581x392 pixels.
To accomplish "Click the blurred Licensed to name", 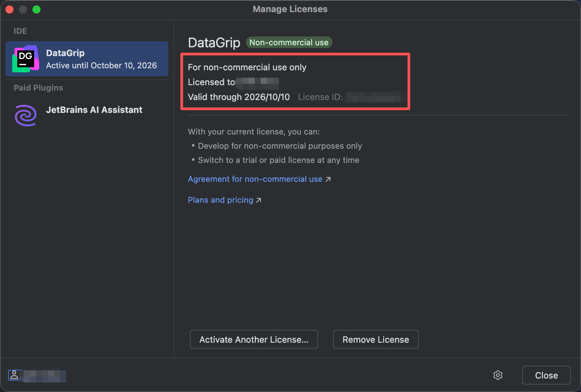I will click(x=257, y=82).
